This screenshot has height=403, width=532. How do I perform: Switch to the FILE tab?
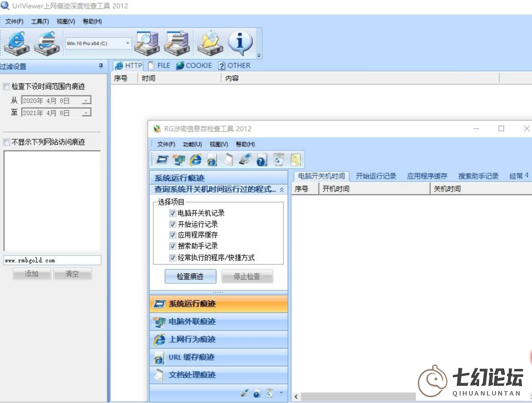click(159, 65)
